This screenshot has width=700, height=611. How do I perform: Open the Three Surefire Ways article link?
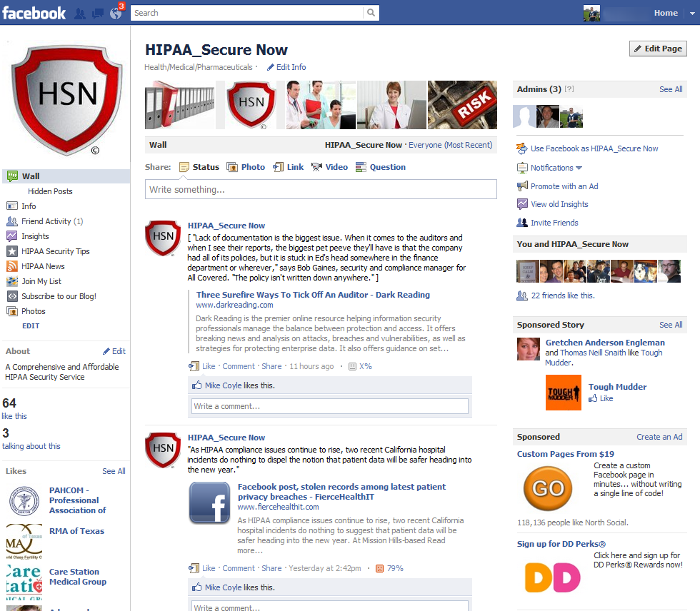pyautogui.click(x=313, y=295)
